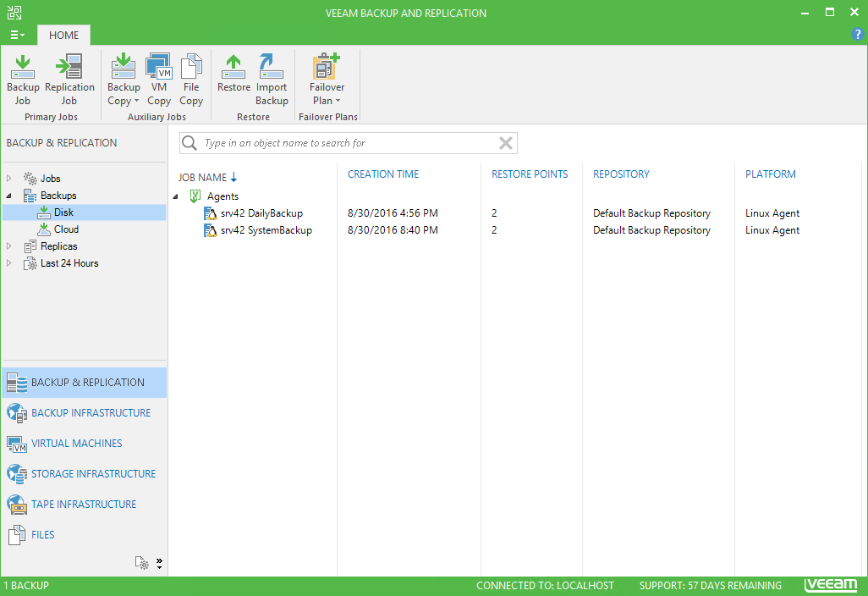Open BACKUP & REPLICATION view
This screenshot has height=596, width=868.
click(x=84, y=382)
